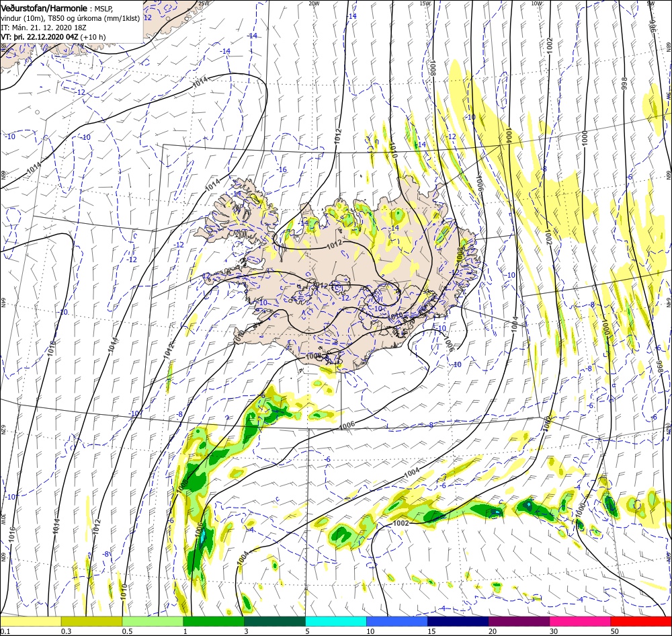Select the olive 0.3 legend color band
This screenshot has height=636, width=672.
coord(91,621)
